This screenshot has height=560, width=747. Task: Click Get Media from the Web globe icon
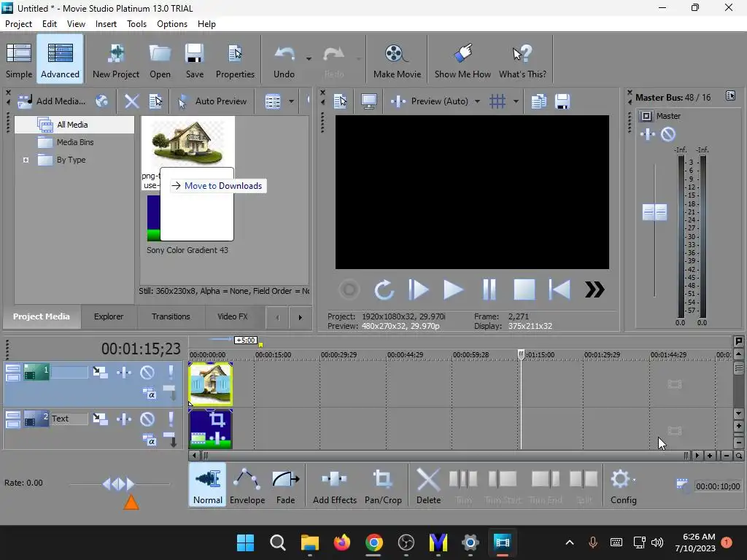point(101,101)
